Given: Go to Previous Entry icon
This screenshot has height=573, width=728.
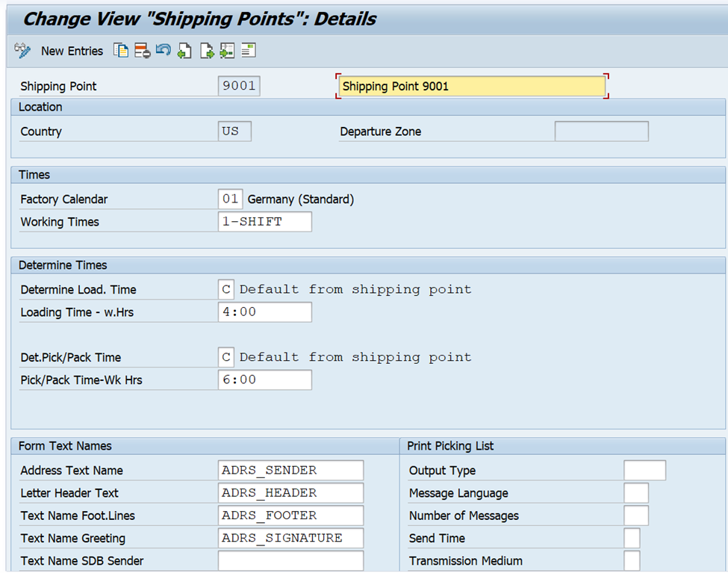Looking at the screenshot, I should pos(184,50).
